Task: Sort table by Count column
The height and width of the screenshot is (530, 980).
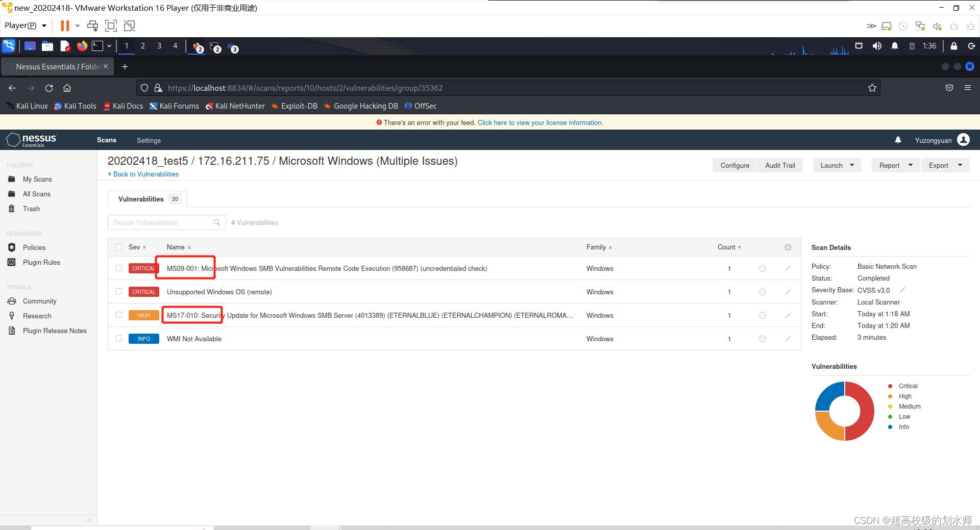Action: pos(729,247)
